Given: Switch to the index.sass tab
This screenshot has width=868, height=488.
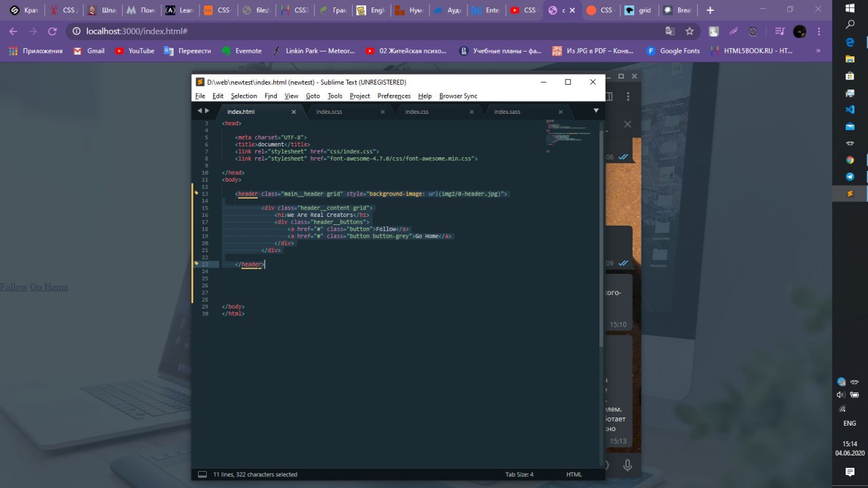Looking at the screenshot, I should click(507, 111).
